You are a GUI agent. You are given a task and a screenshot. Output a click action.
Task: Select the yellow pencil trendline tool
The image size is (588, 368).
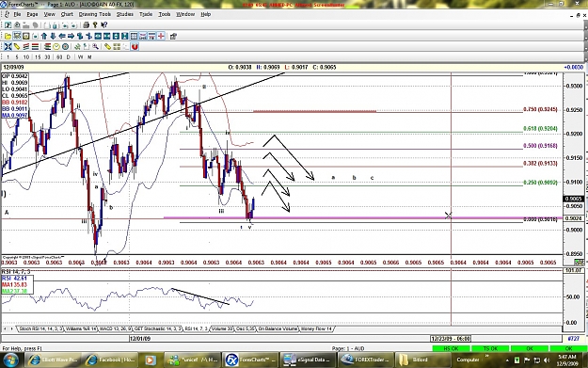[x=17, y=47]
